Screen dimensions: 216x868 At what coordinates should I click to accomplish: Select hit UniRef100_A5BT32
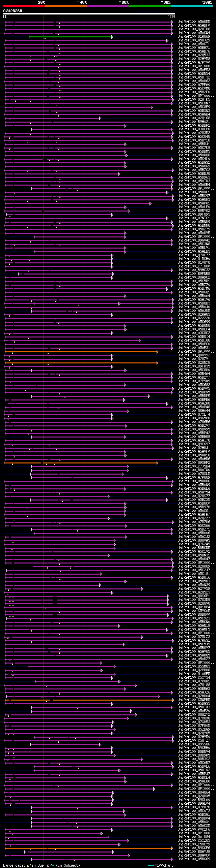click(x=194, y=77)
